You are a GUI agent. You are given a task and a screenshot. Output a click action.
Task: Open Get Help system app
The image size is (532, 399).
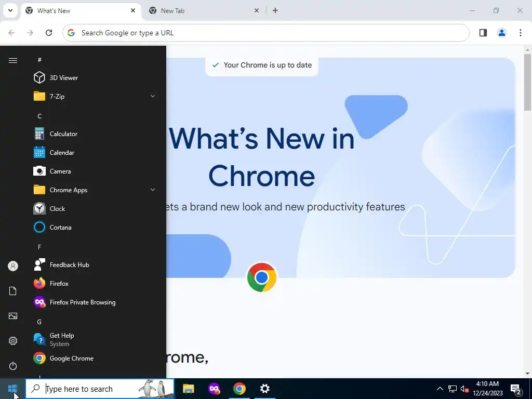tap(95, 339)
